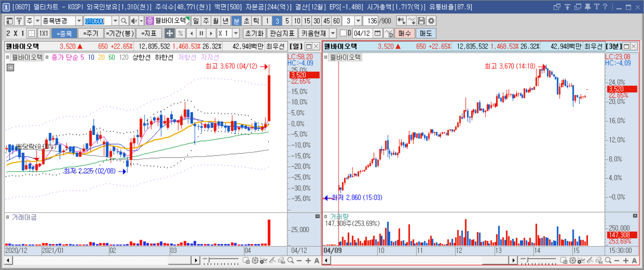
Task: Open the 주 market type dropdown arrow
Action: tap(37, 21)
